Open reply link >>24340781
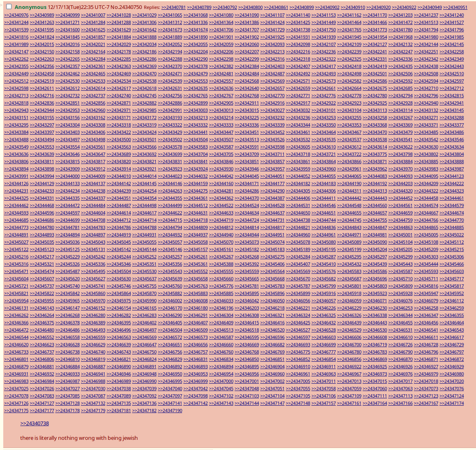This screenshot has height=450, width=476. (173, 7)
